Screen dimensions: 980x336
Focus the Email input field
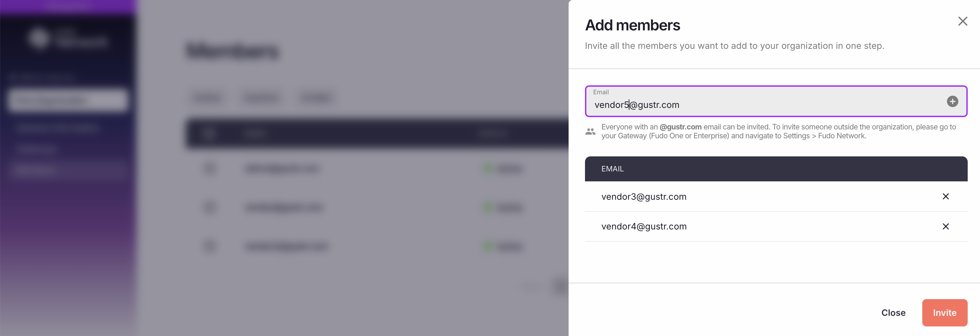(x=776, y=101)
